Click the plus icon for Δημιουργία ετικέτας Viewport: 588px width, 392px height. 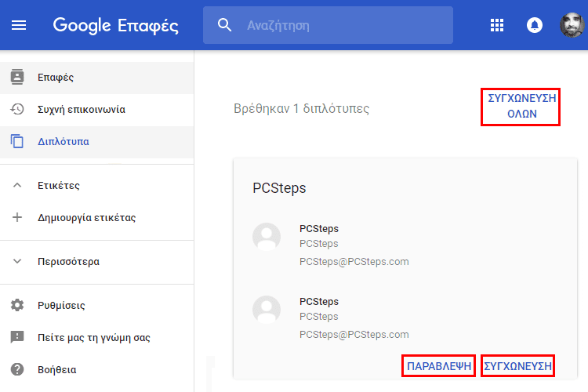[x=17, y=217]
